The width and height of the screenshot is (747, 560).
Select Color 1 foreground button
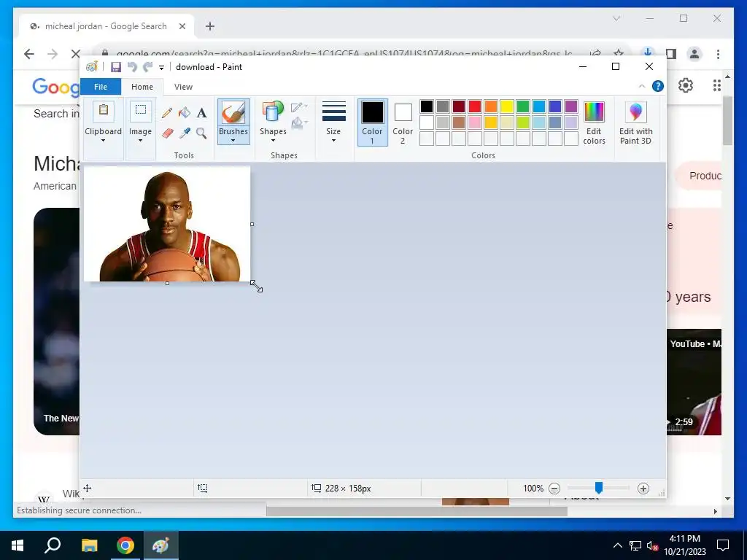[x=372, y=122]
